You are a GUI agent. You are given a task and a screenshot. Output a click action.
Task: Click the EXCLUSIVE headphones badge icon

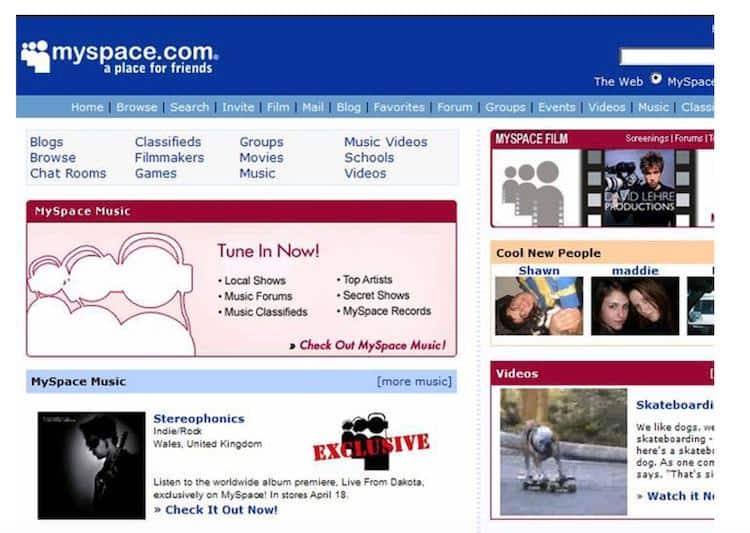371,442
